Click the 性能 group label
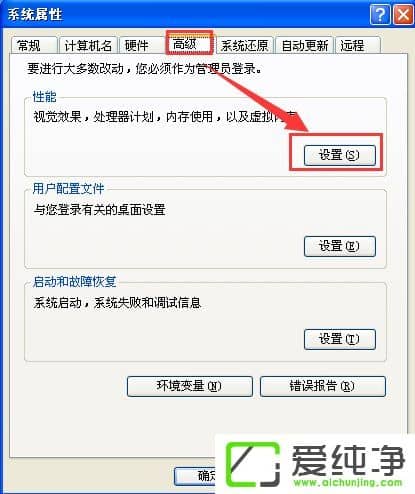Image resolution: width=415 pixels, height=494 pixels. pos(45,97)
